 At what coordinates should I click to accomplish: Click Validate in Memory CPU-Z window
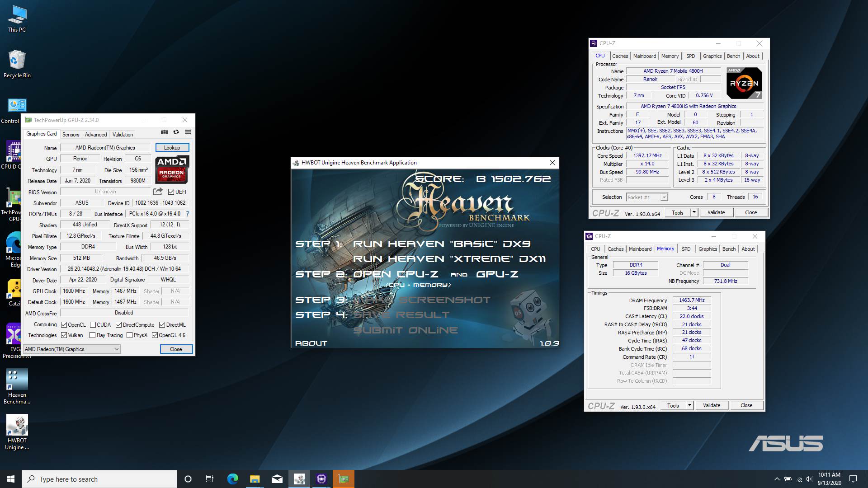click(x=711, y=405)
